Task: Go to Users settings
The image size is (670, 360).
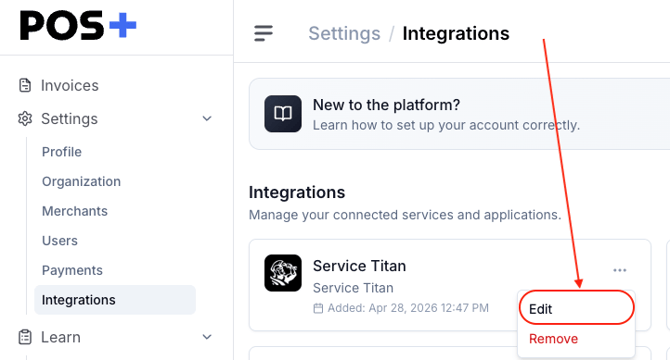Action: click(x=60, y=241)
